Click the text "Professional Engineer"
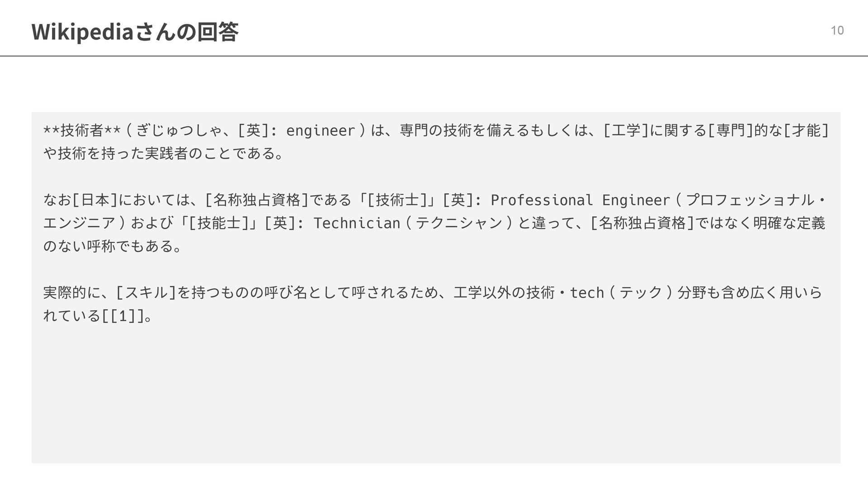868x488 pixels. coord(580,200)
